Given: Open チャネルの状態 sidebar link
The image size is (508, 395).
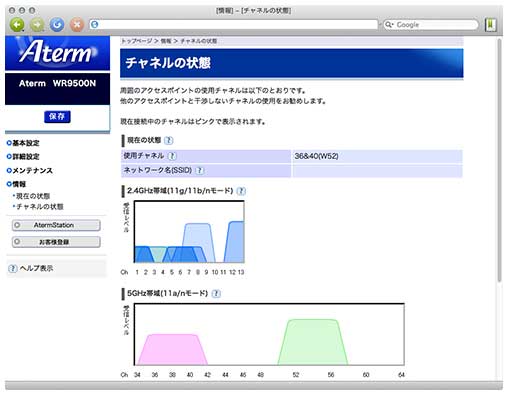Looking at the screenshot, I should [x=39, y=206].
